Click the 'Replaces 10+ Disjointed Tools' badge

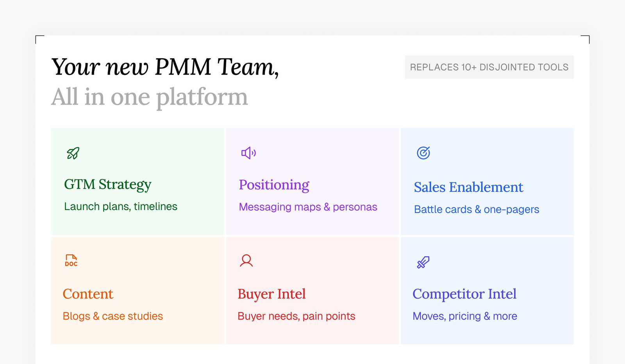489,67
